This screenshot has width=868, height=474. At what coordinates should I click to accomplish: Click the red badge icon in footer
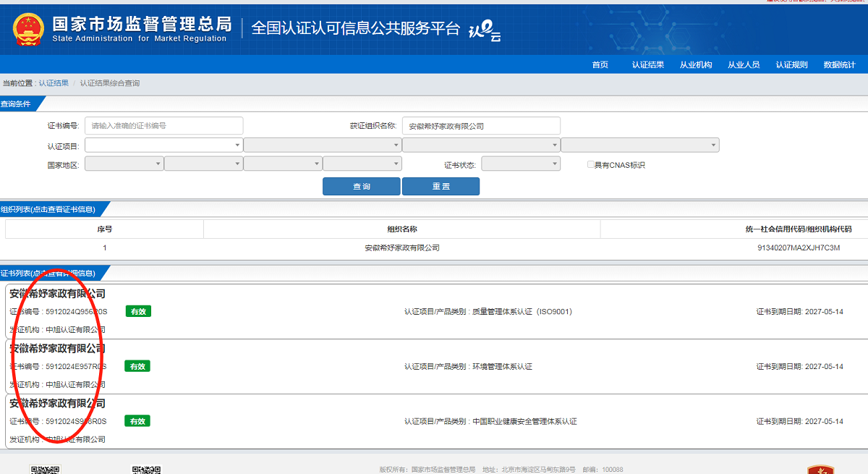click(x=821, y=469)
